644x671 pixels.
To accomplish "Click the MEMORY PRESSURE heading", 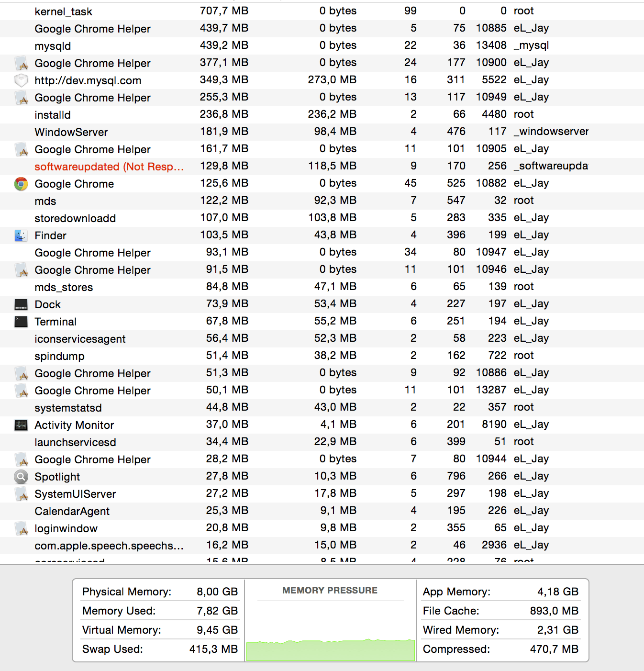I will pos(330,590).
